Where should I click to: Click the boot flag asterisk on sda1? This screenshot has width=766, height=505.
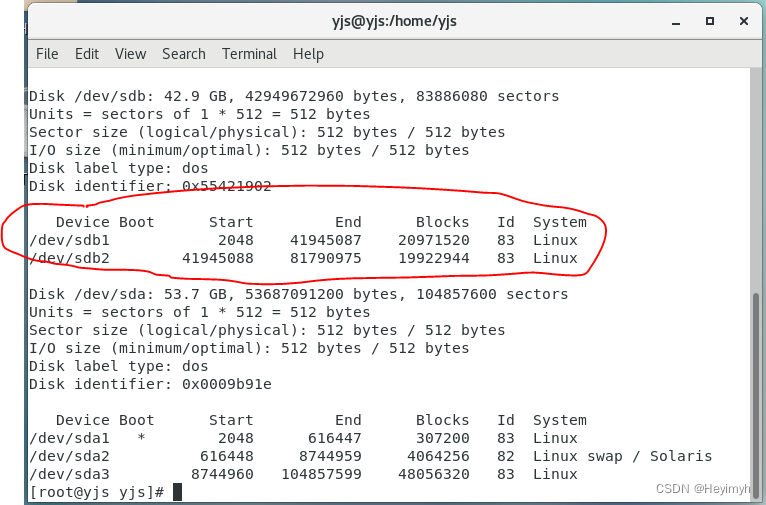click(x=141, y=437)
